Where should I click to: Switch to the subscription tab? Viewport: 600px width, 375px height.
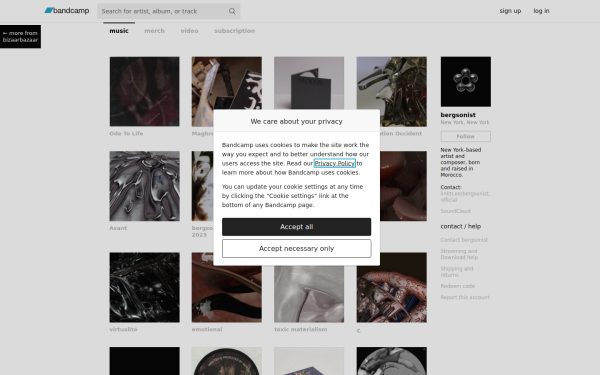[x=235, y=31]
